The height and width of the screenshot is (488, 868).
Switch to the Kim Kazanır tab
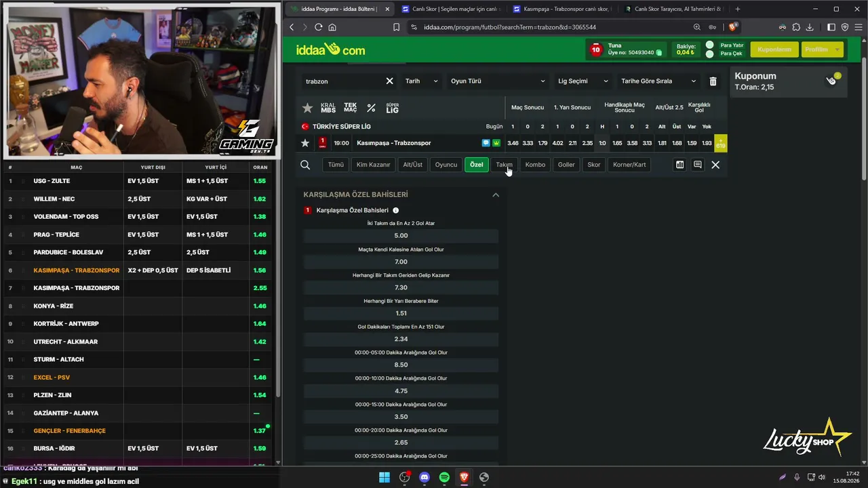click(x=374, y=165)
